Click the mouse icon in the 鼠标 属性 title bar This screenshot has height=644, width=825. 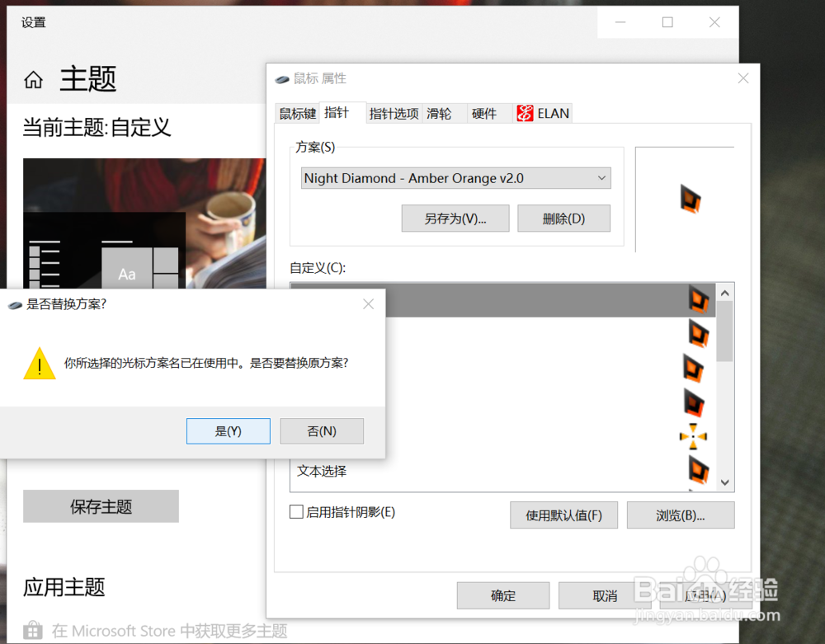(x=280, y=78)
